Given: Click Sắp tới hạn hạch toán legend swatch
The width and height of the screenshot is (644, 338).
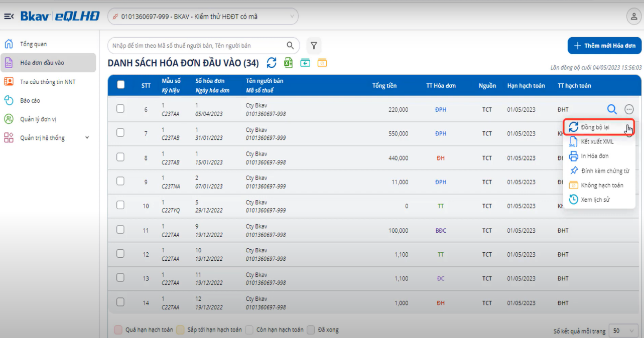Looking at the screenshot, I should pos(180,330).
